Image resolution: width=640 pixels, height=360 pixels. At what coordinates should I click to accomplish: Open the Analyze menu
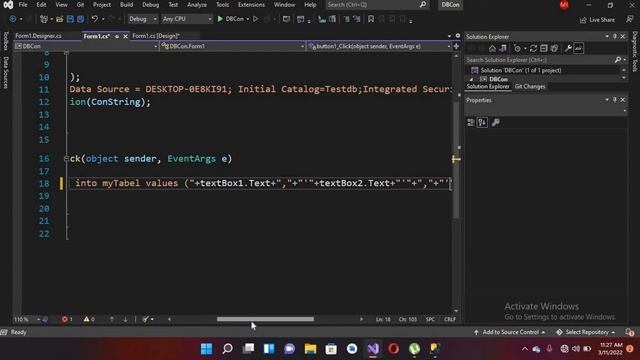click(x=197, y=5)
